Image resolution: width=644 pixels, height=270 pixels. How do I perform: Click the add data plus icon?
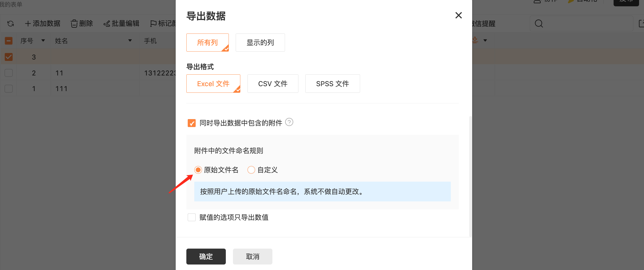click(x=28, y=24)
